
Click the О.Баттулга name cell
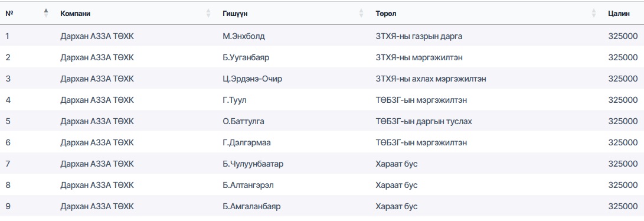[243, 122]
